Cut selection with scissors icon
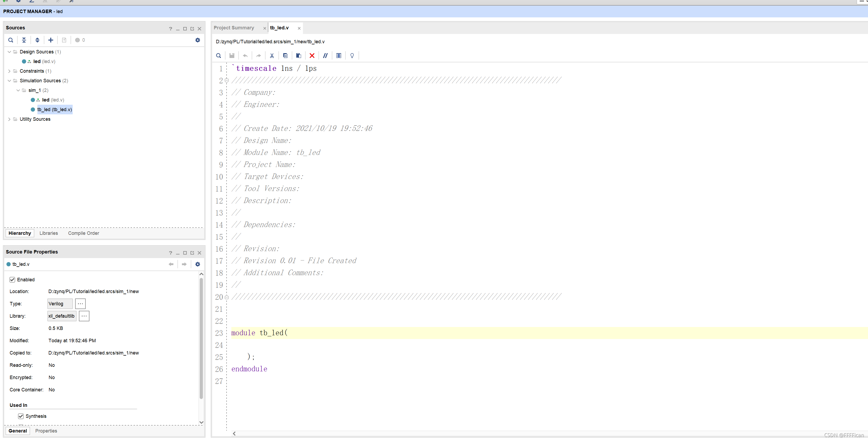868x440 pixels. 272,56
